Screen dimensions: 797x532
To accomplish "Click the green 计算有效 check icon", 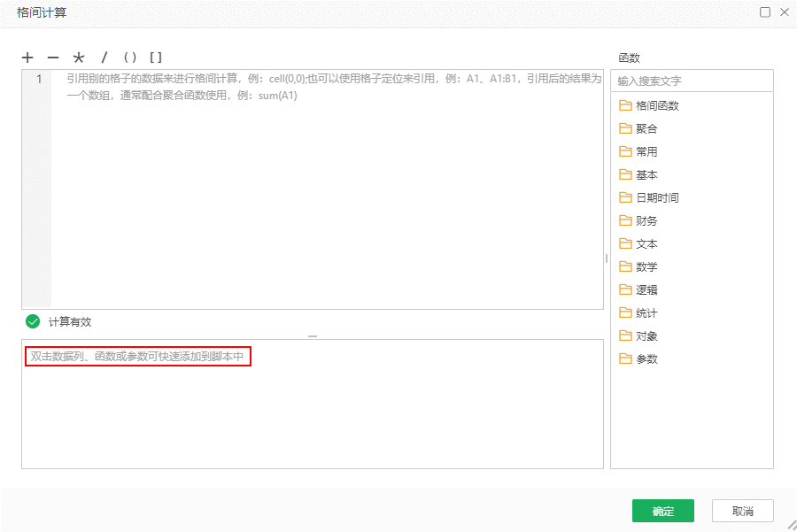I will (33, 321).
